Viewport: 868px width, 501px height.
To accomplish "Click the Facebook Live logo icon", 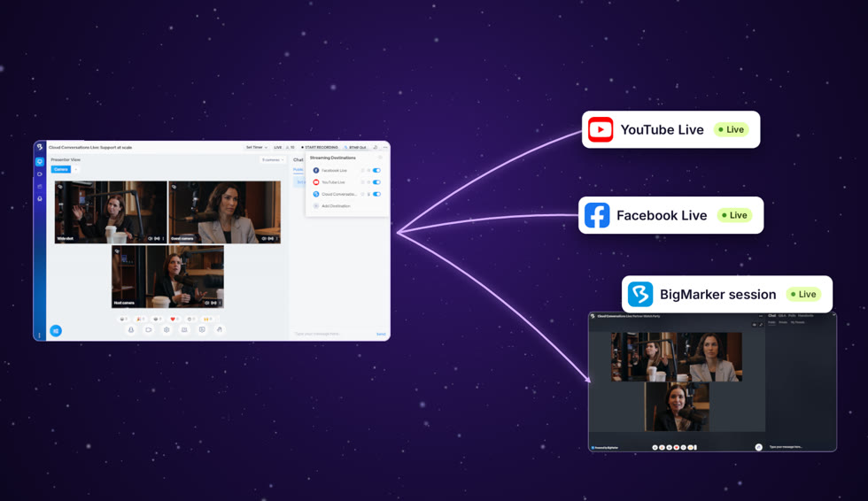I will point(597,215).
